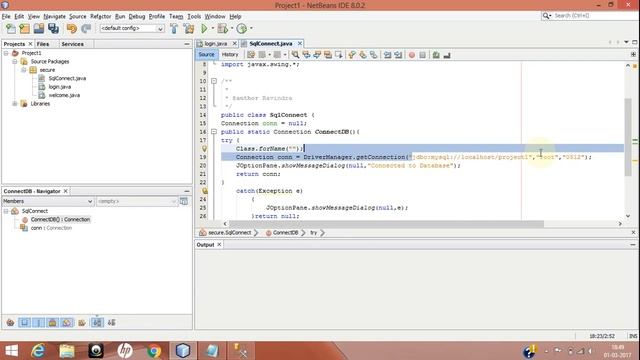Screen dimensions: 640x360
Task: Run the project with green play icon
Action: (204, 28)
